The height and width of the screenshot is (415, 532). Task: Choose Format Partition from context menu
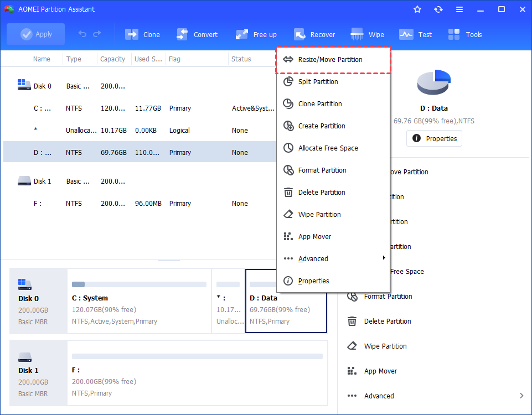pos(322,170)
